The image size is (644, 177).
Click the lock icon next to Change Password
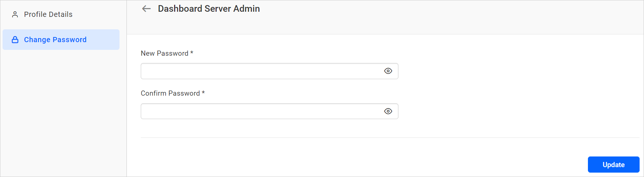[15, 40]
